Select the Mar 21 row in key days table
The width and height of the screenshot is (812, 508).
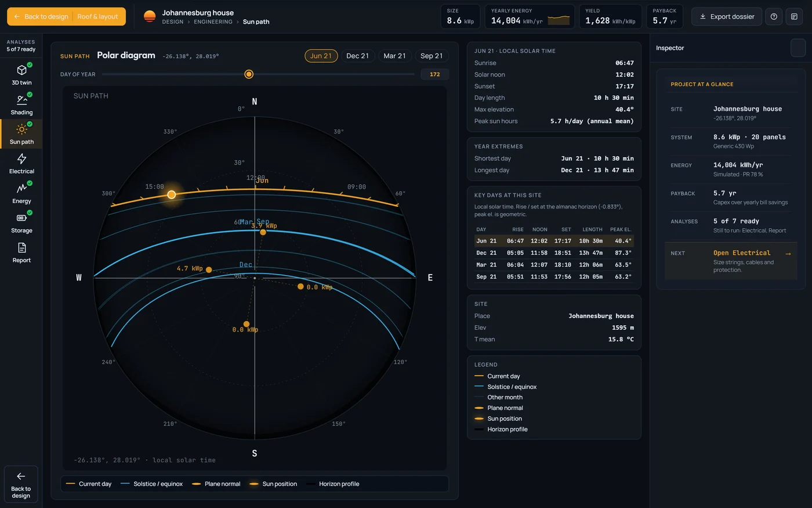(554, 265)
